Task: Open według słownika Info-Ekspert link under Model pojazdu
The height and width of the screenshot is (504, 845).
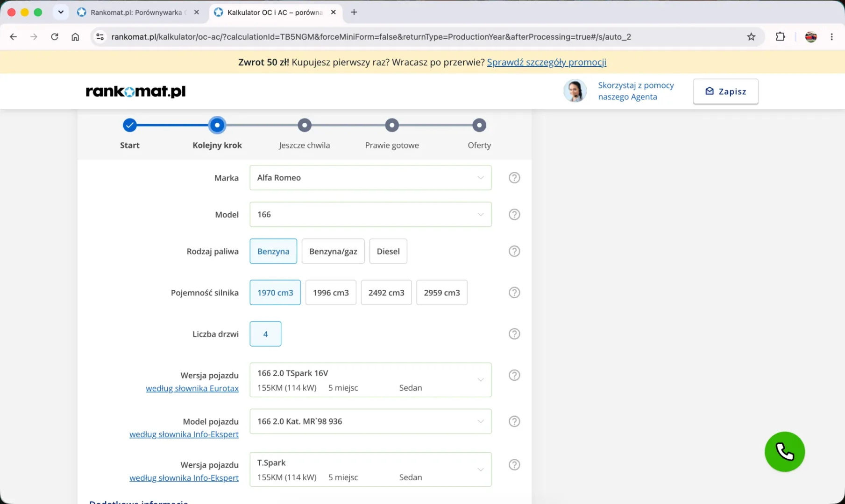Action: (184, 434)
